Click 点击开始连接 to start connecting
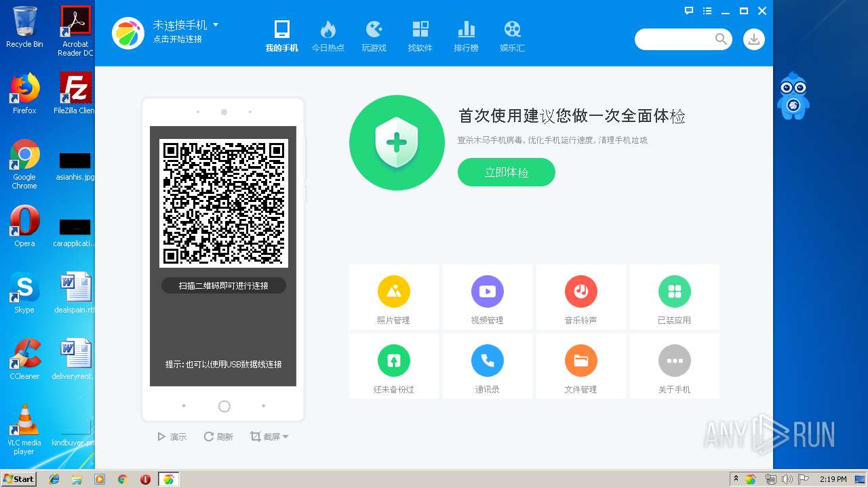This screenshot has height=488, width=868. click(177, 39)
